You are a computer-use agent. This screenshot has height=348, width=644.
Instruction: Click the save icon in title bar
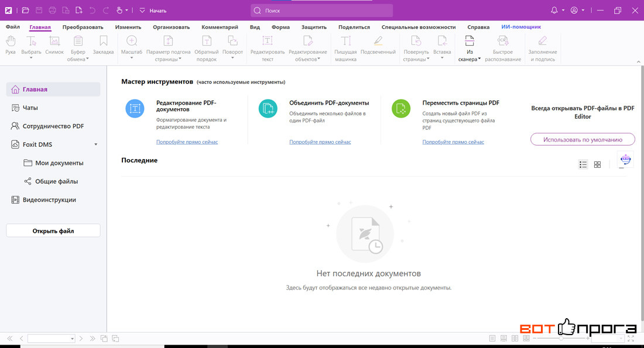coord(39,11)
